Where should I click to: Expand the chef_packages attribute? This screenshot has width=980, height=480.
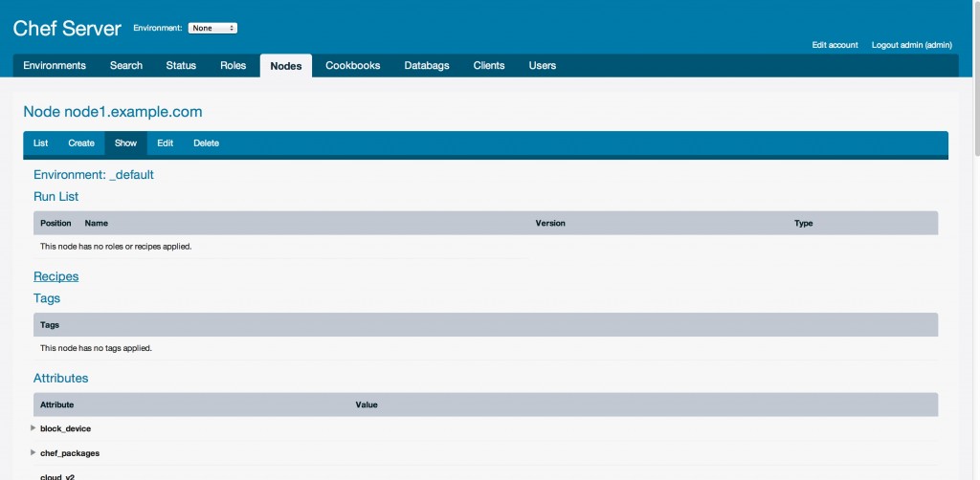pyautogui.click(x=33, y=452)
